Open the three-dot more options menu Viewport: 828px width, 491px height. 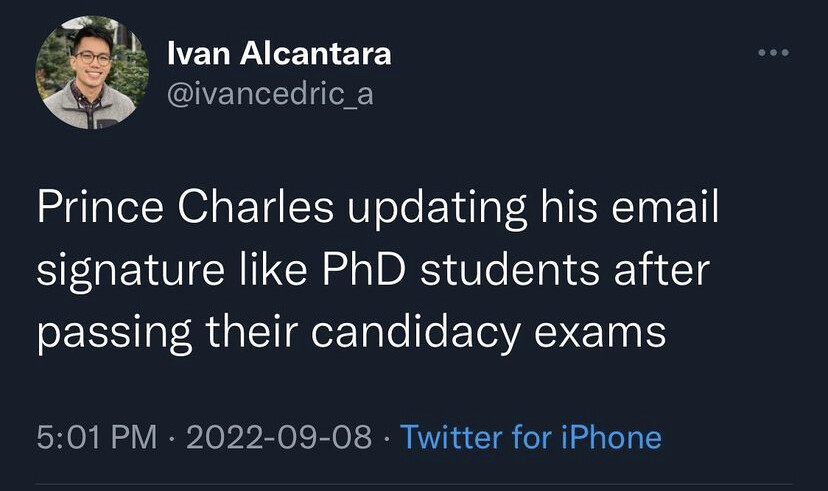point(771,51)
